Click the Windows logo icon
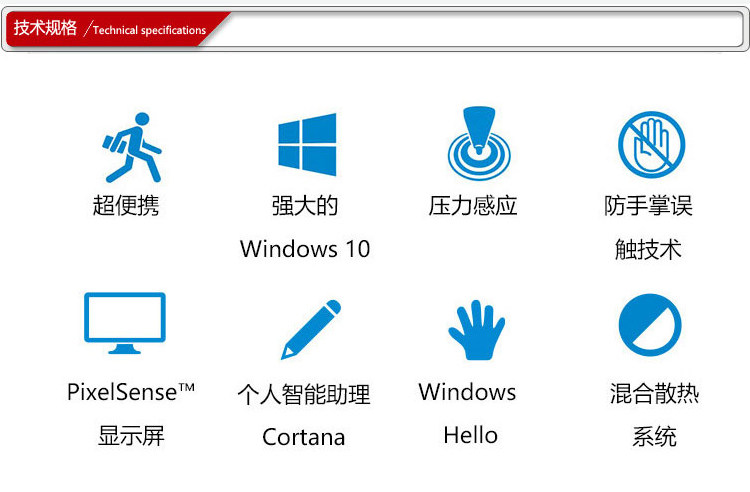 click(307, 144)
